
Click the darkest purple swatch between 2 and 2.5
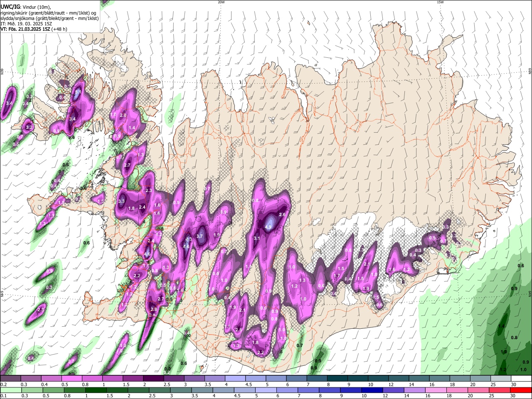coord(153,379)
